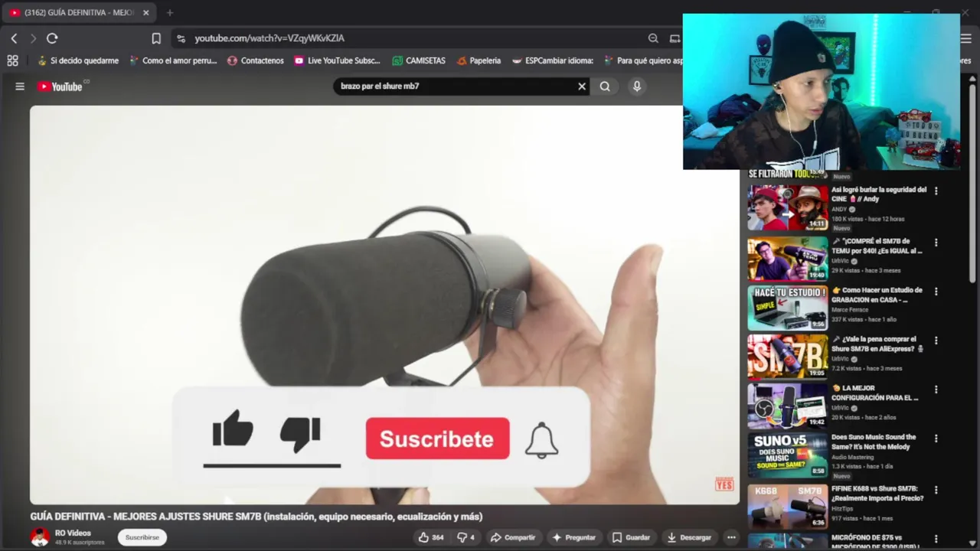Dislike the video with thumbs-down 4
Screen dimensions: 980x551
(x=465, y=537)
